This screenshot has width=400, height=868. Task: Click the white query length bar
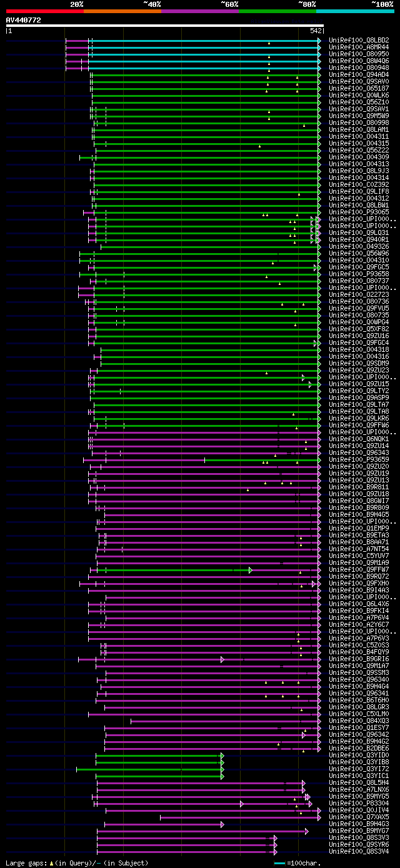pyautogui.click(x=165, y=26)
